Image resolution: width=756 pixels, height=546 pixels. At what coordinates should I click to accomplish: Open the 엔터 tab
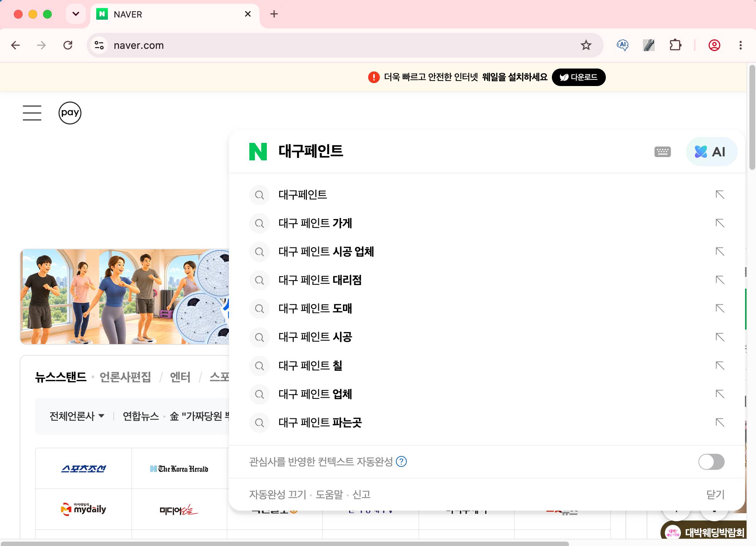tap(180, 377)
